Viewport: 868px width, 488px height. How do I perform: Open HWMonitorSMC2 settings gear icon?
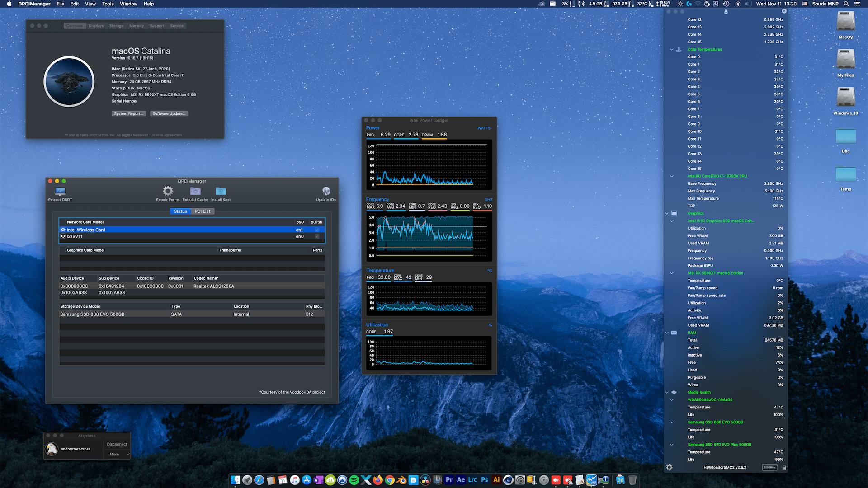click(670, 467)
